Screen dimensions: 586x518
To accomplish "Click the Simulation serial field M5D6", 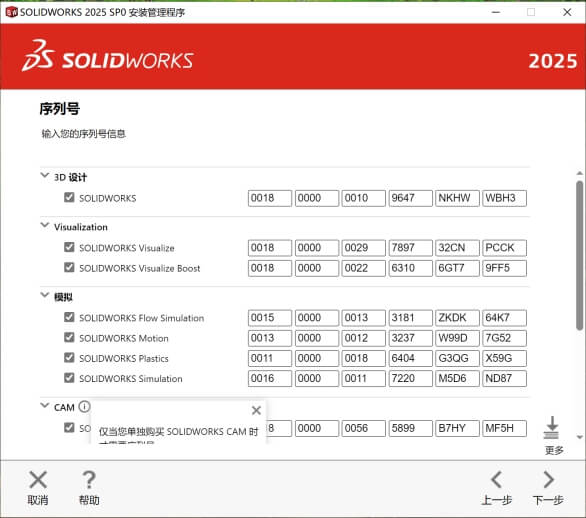I will pyautogui.click(x=457, y=378).
